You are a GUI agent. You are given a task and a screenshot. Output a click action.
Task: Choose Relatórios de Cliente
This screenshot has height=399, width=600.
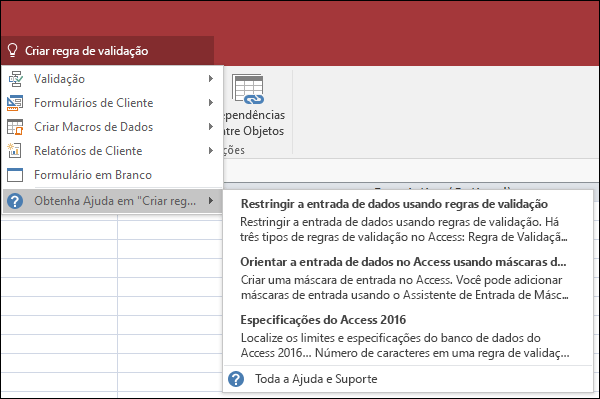pos(112,151)
